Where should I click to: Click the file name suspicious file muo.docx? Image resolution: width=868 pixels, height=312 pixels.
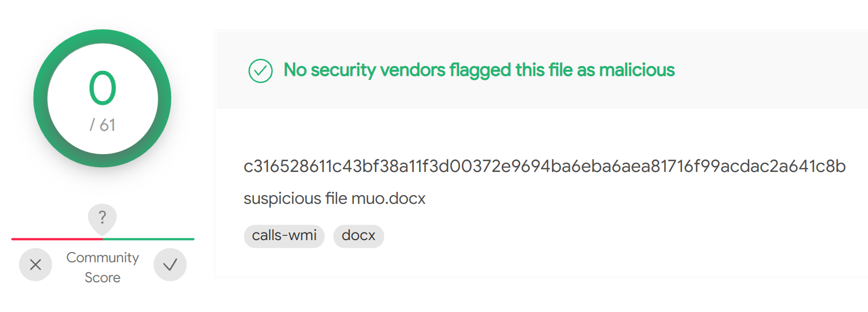(334, 198)
